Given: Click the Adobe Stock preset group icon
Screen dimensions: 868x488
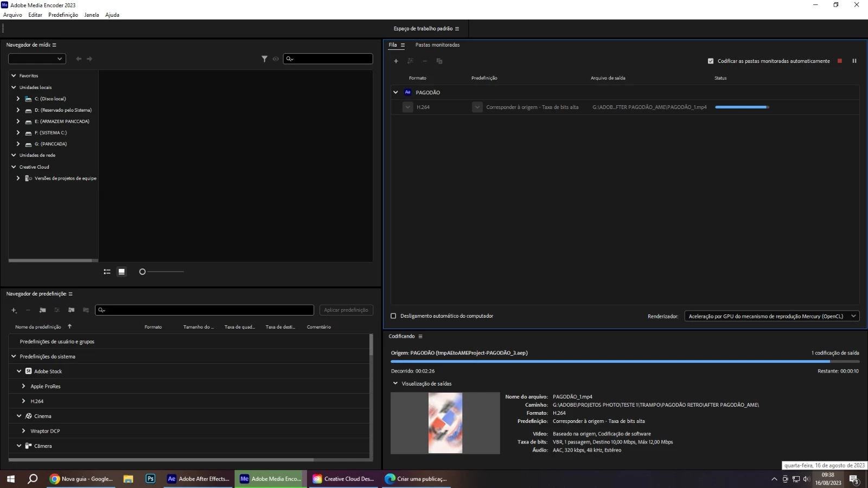Looking at the screenshot, I should point(29,371).
